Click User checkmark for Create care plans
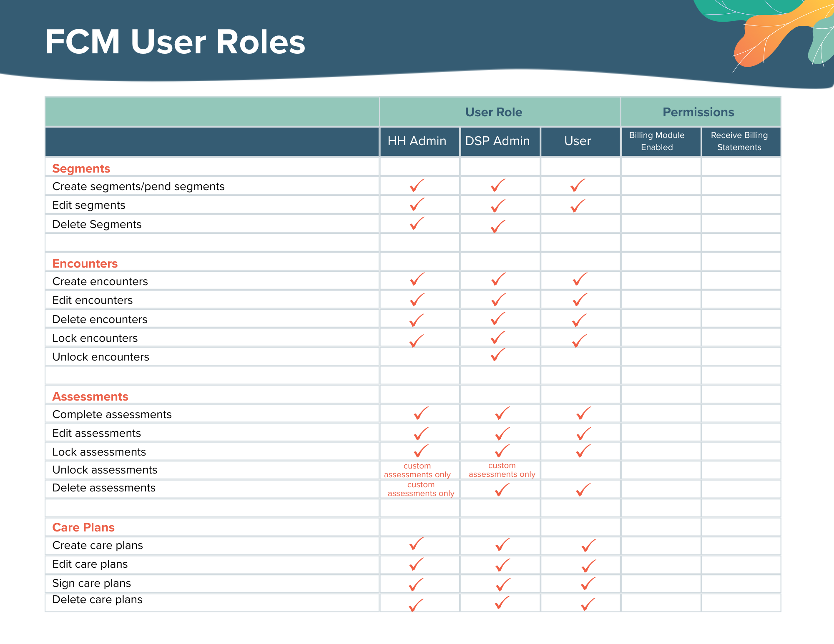 coord(589,545)
